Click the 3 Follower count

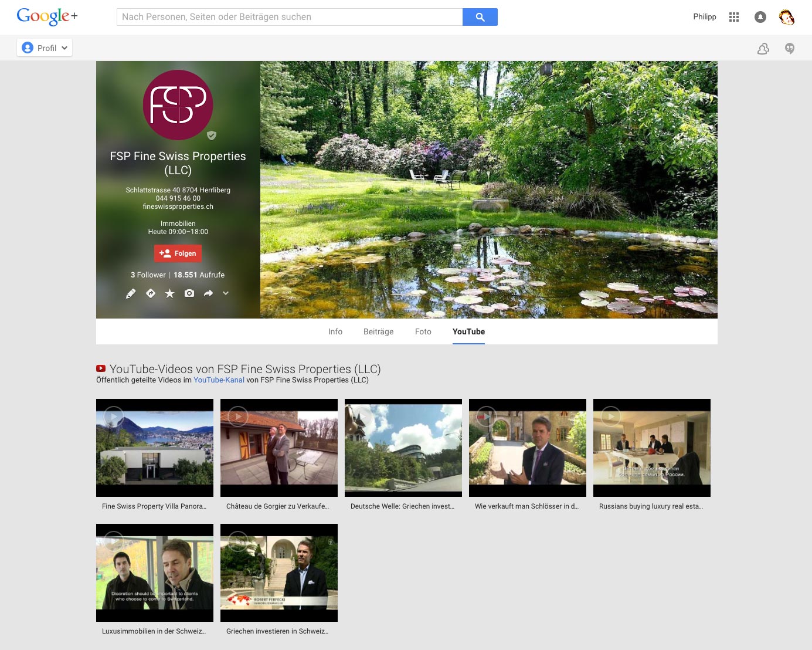[x=148, y=275]
